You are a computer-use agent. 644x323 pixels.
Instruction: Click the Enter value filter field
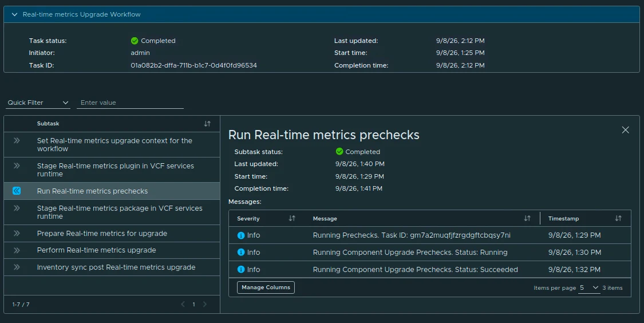130,103
